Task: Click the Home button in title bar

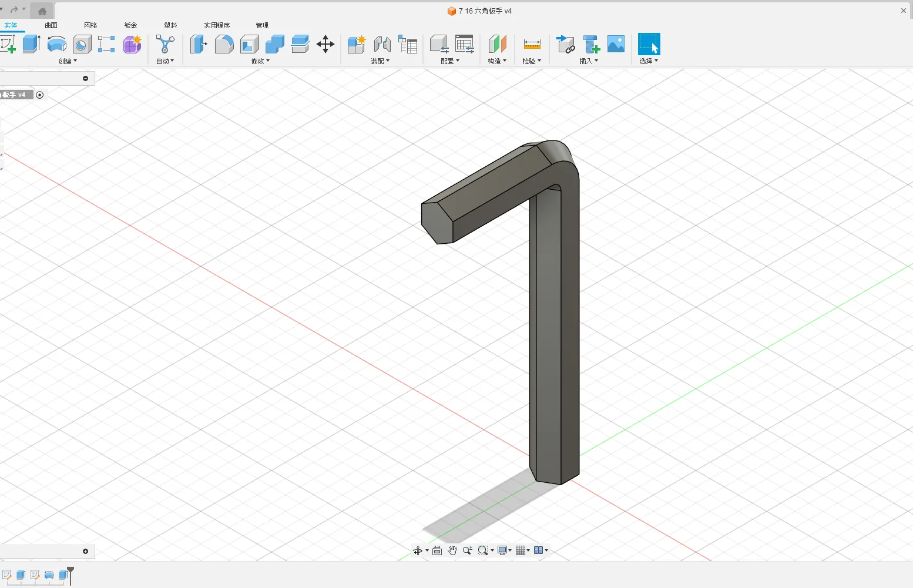Action: (42, 11)
